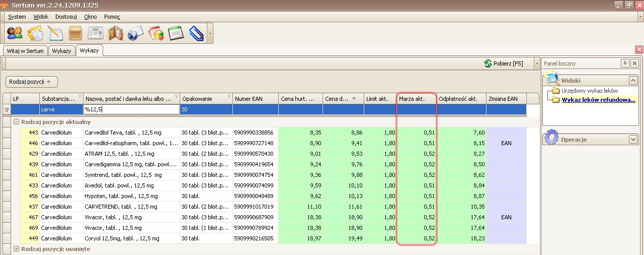Open the pie chart reports icon
This screenshot has height=255, width=644.
[156, 34]
